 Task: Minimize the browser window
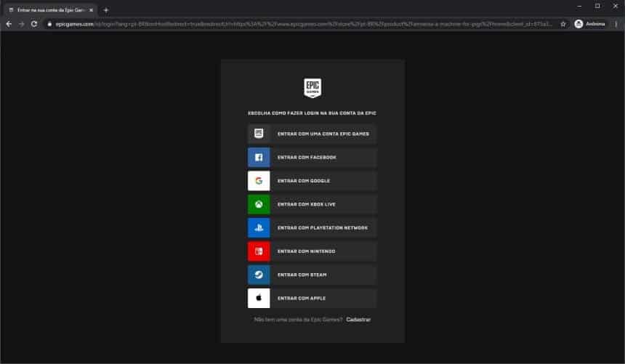(x=579, y=6)
